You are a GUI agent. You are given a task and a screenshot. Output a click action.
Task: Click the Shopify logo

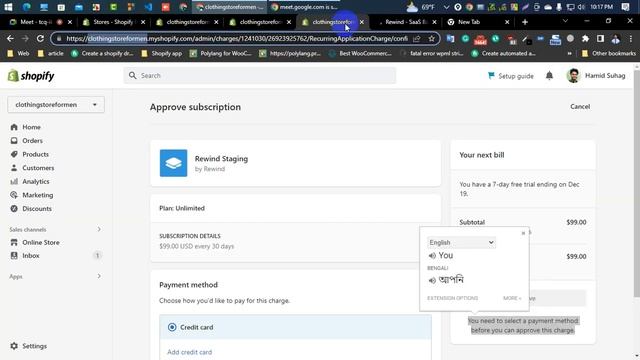[x=31, y=76]
